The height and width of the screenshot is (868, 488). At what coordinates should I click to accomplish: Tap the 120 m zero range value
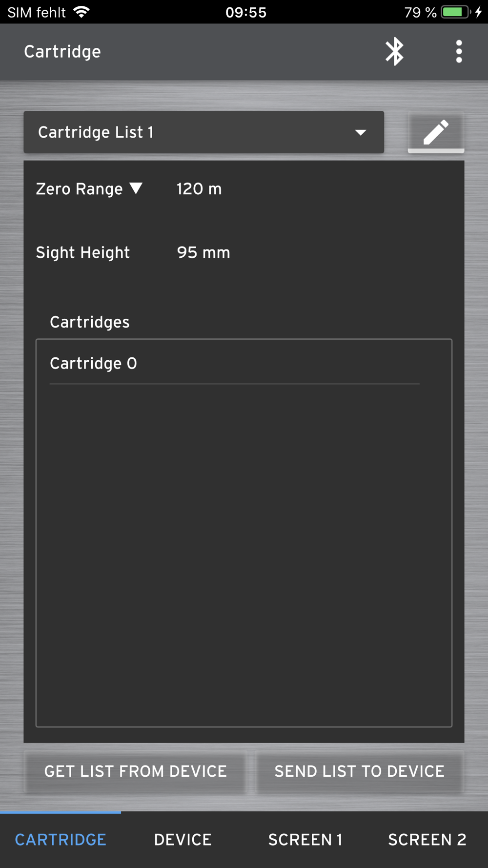pos(199,189)
